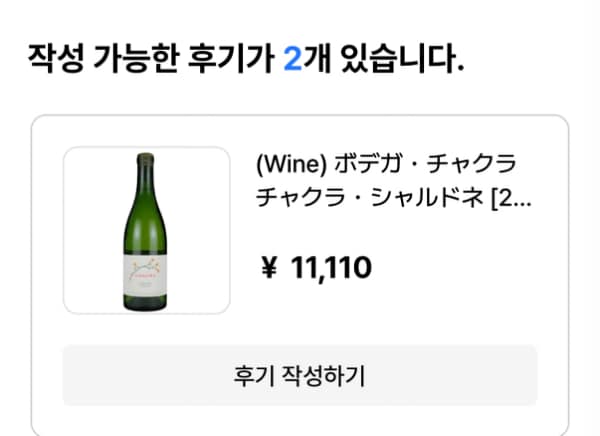Screen dimensions: 600x436
Task: Click the 후기 작성하기 button
Action: [x=299, y=376]
